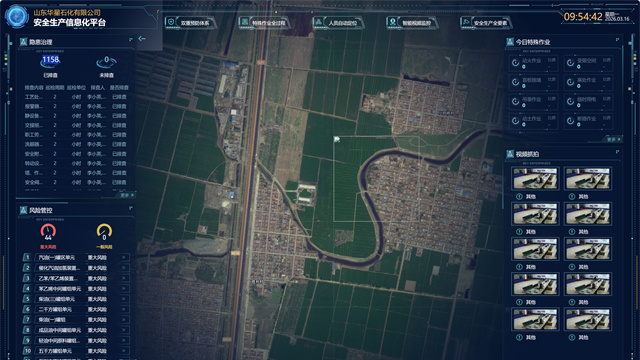The image size is (640, 360).
Task: Click the shield icon on the 双重预防体系 tab
Action: (171, 22)
